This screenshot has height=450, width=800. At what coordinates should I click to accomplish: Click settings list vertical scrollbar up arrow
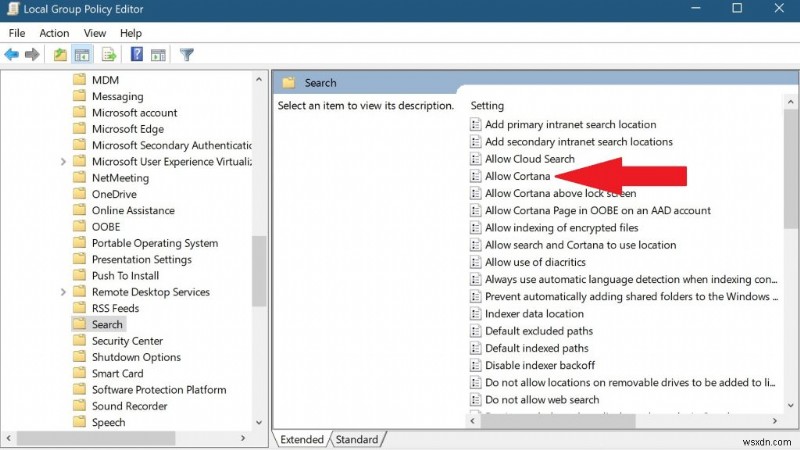[x=790, y=102]
